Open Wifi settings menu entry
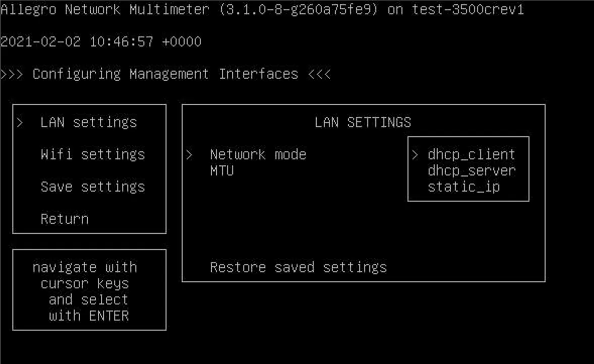594x364 pixels. point(92,155)
